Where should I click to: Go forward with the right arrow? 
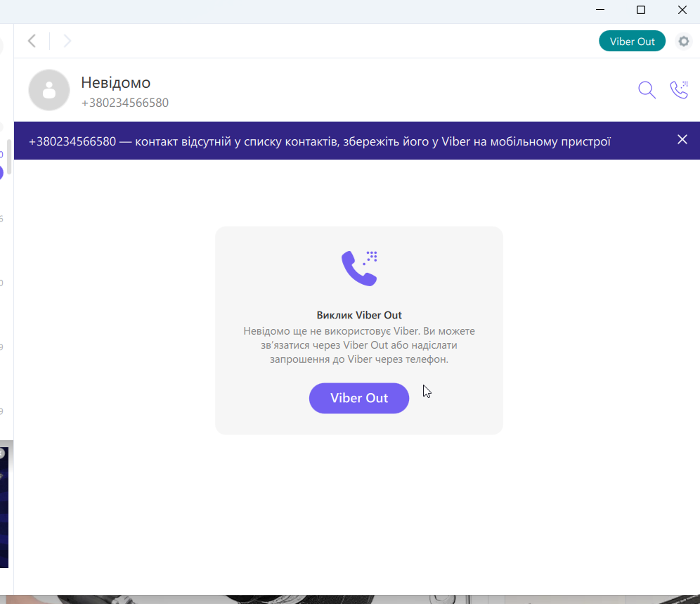tap(67, 41)
